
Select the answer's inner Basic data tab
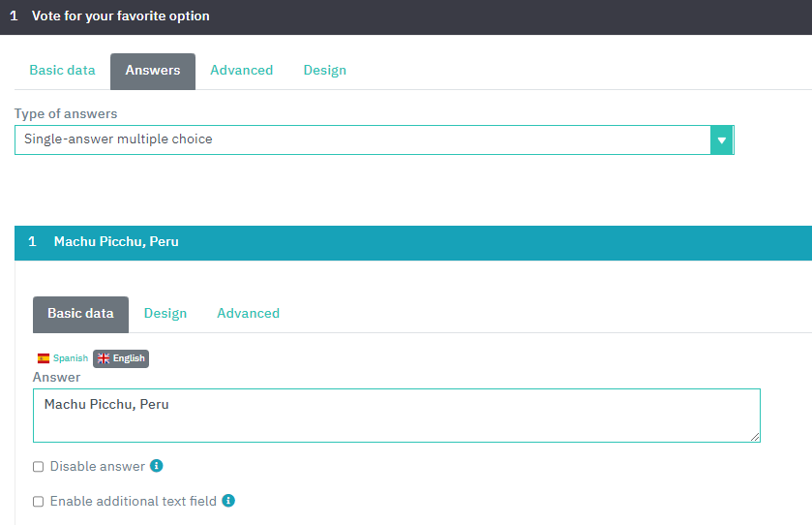tap(80, 314)
